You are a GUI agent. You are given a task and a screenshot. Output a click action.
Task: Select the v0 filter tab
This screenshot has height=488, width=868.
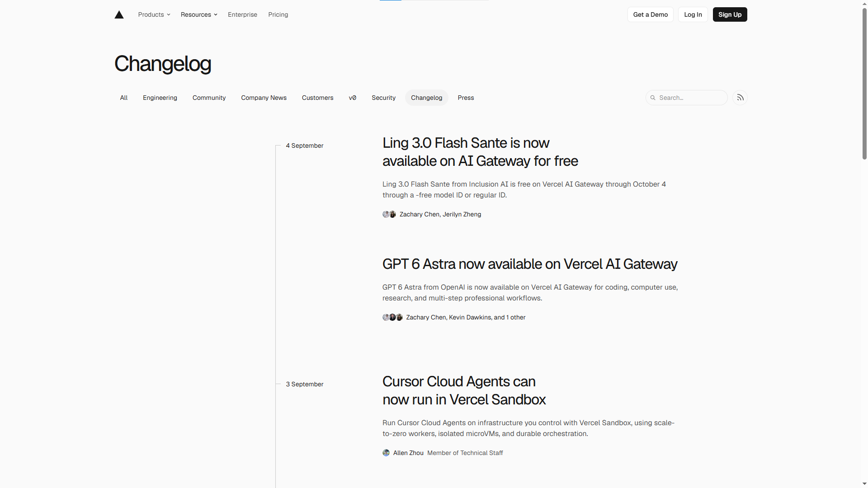(x=353, y=98)
